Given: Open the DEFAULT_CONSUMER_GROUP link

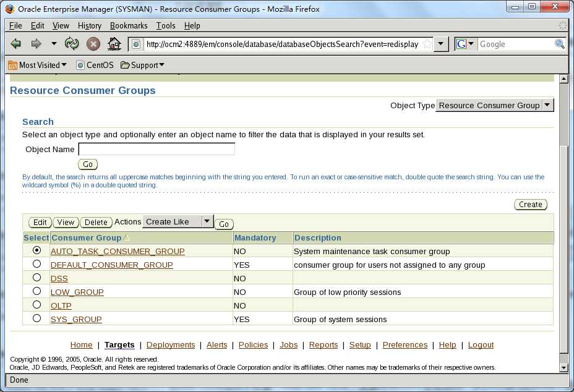Looking at the screenshot, I should point(112,265).
